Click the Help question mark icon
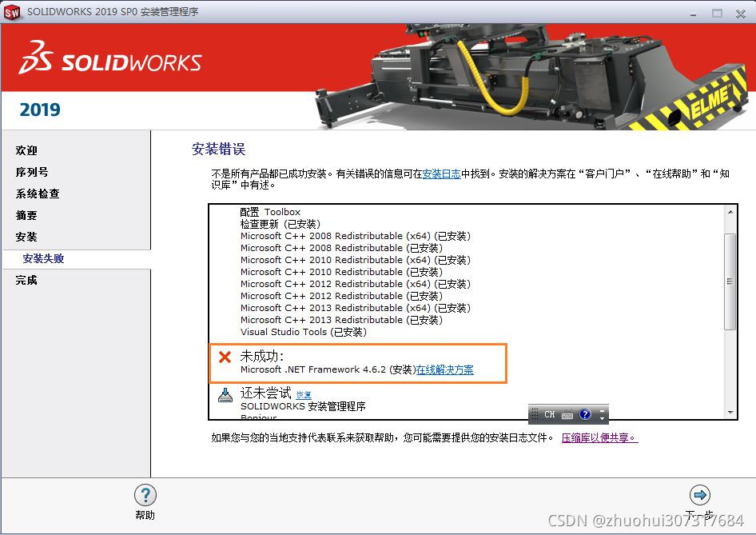The image size is (756, 535). [x=145, y=495]
